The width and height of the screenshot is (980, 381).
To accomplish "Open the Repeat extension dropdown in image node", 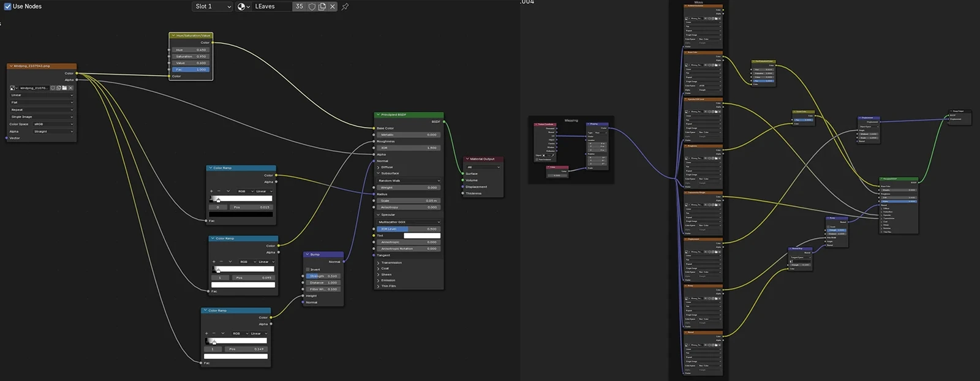I will tap(41, 110).
